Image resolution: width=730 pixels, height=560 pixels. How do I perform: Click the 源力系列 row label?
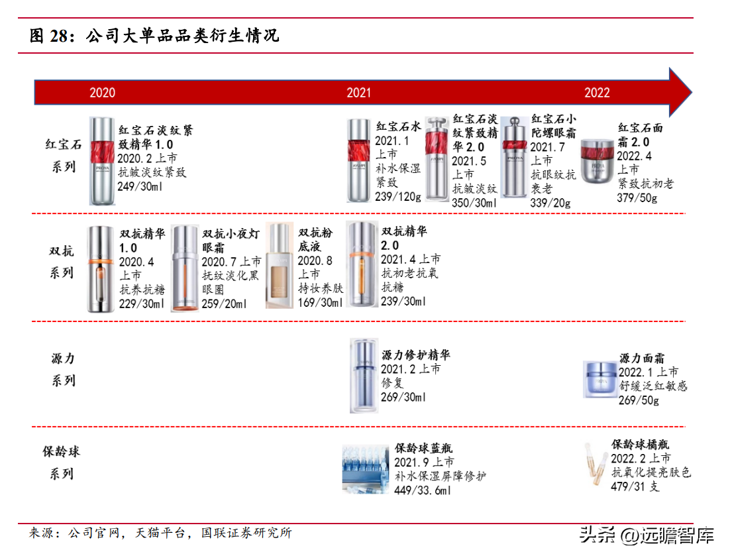(63, 369)
